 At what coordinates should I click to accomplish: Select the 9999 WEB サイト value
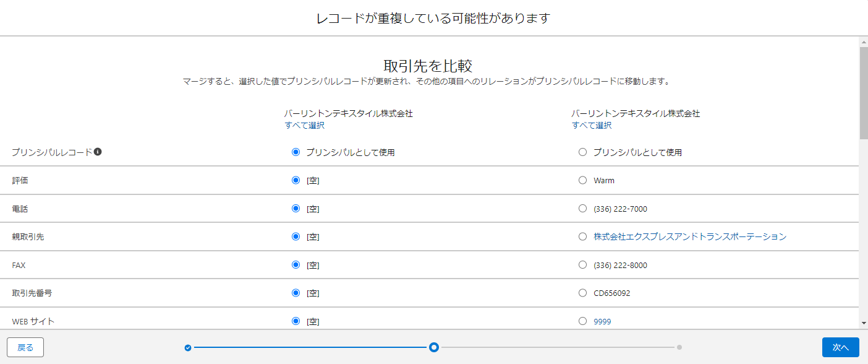click(x=582, y=321)
